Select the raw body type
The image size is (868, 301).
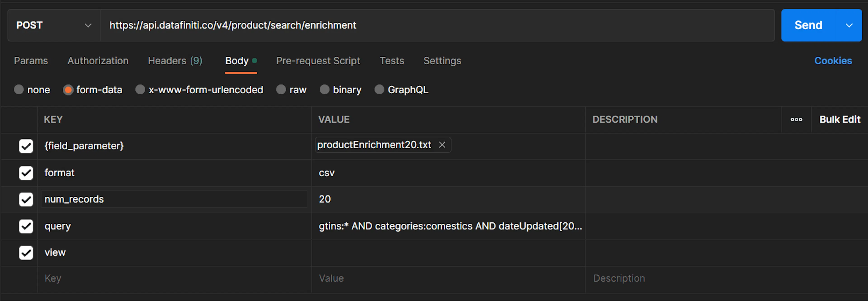pyautogui.click(x=281, y=89)
